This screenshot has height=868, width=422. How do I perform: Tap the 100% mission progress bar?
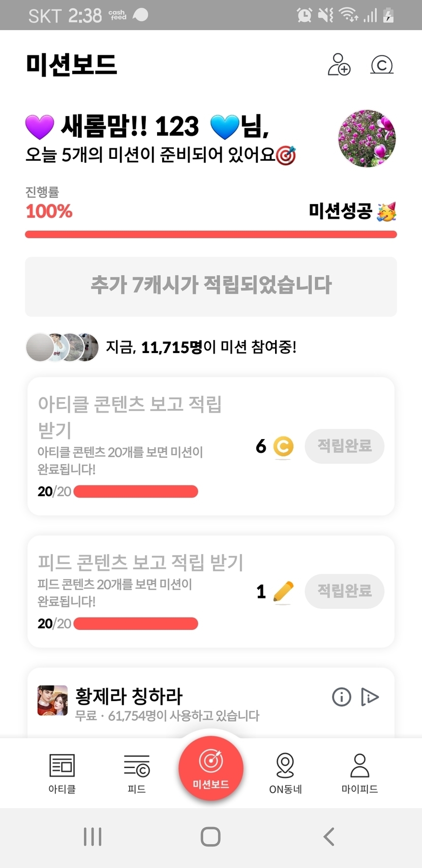tap(211, 234)
